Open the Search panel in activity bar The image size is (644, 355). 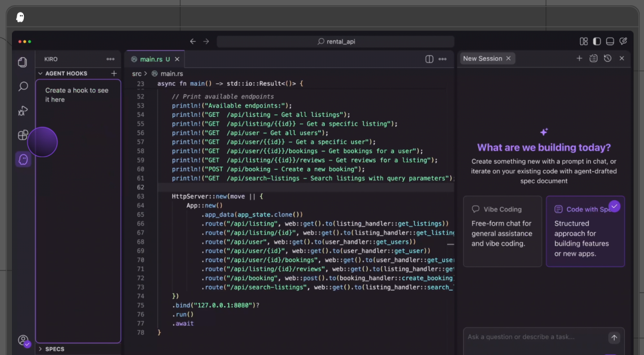[x=23, y=87]
